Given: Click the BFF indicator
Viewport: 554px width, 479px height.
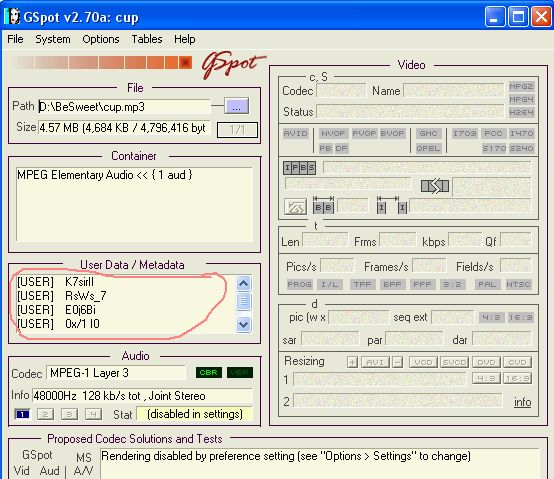Looking at the screenshot, I should pyautogui.click(x=392, y=284).
